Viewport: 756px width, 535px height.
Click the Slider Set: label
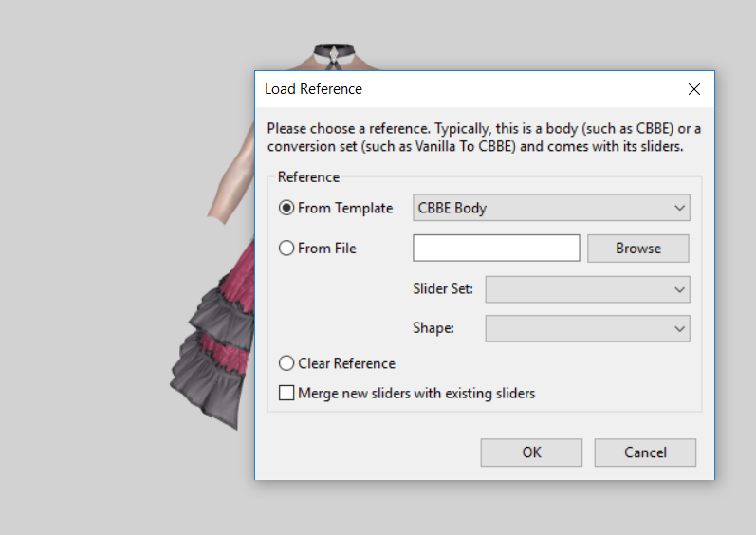(443, 288)
